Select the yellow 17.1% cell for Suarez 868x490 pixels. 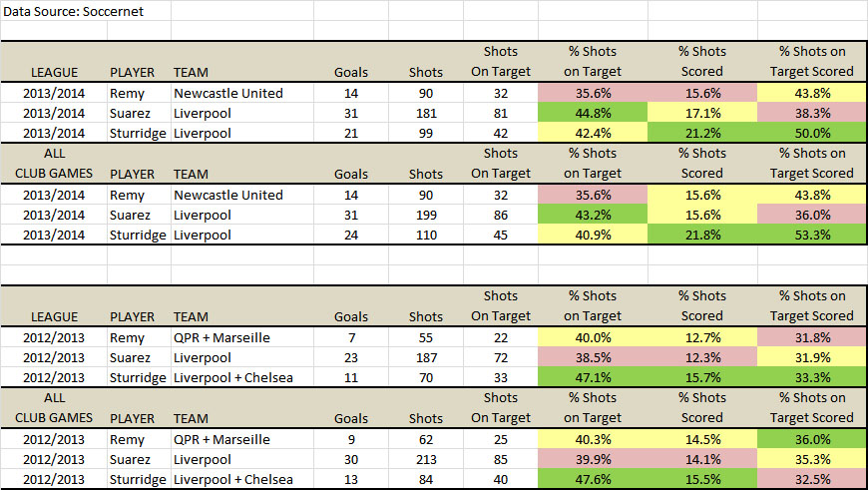pos(702,113)
